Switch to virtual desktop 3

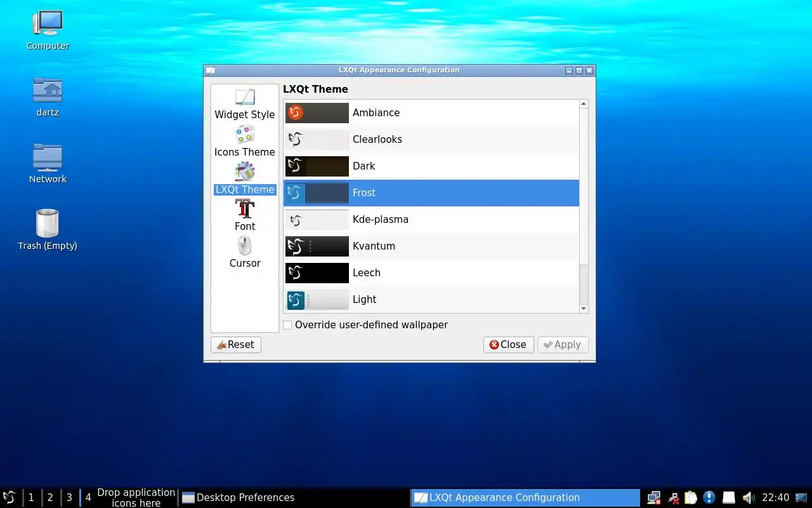point(69,497)
